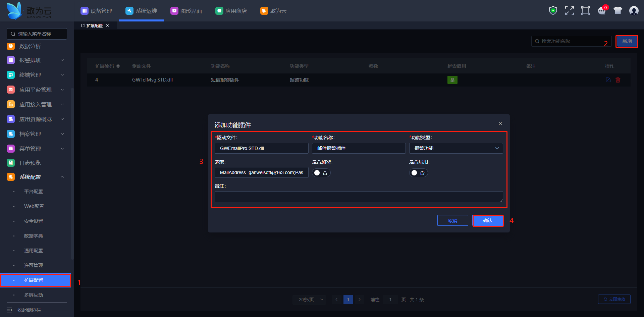Click the 取消 cancel button

pyautogui.click(x=452, y=221)
